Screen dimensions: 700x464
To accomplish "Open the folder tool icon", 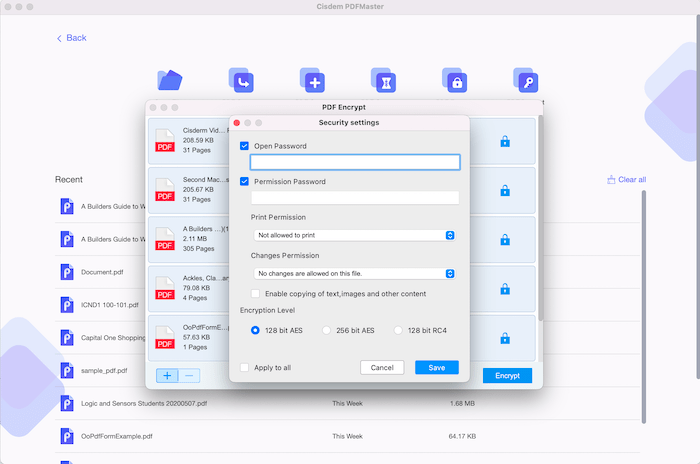I will point(170,80).
